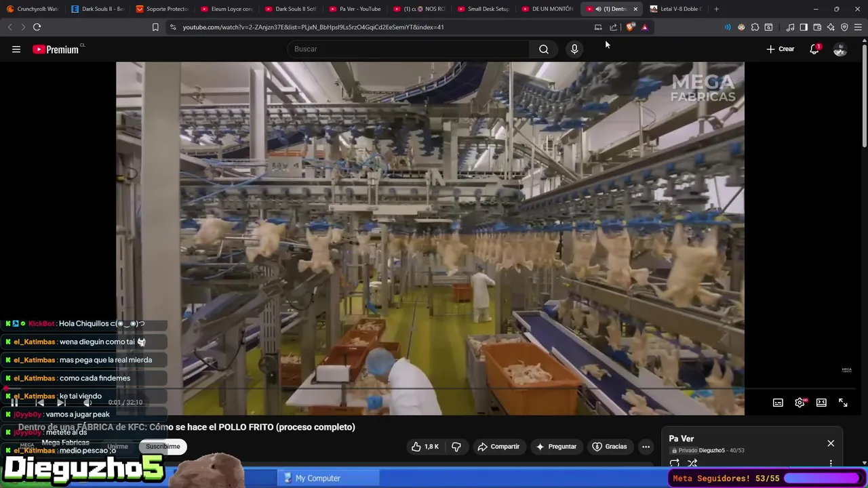This screenshot has width=868, height=488.
Task: Open browser extensions puzzle icon
Action: coord(755,27)
